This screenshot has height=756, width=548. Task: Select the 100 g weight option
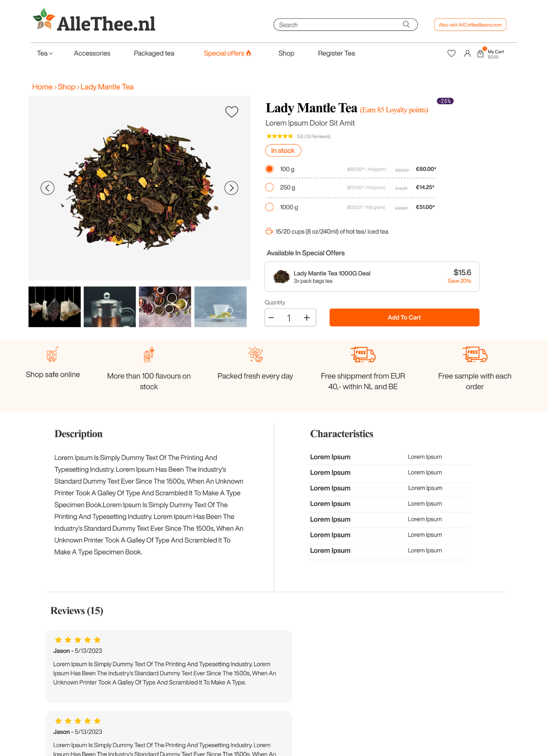tap(269, 169)
